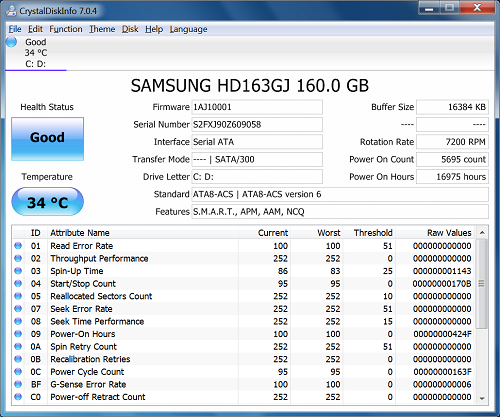This screenshot has height=417, width=500.
Task: Close the CrystalDiskInfo window
Action: pyautogui.click(x=477, y=8)
